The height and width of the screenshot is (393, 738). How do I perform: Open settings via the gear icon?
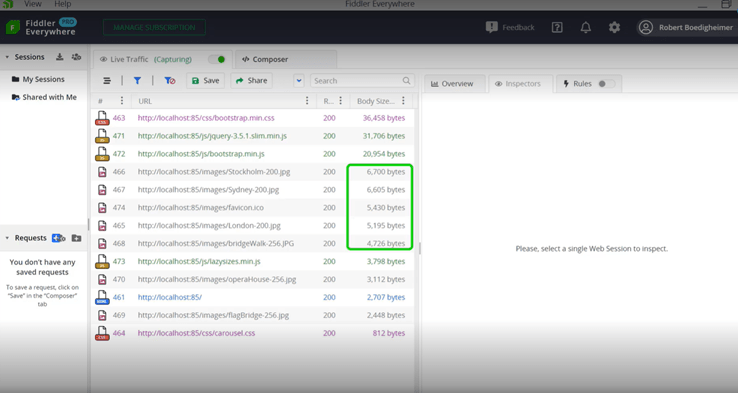(614, 27)
